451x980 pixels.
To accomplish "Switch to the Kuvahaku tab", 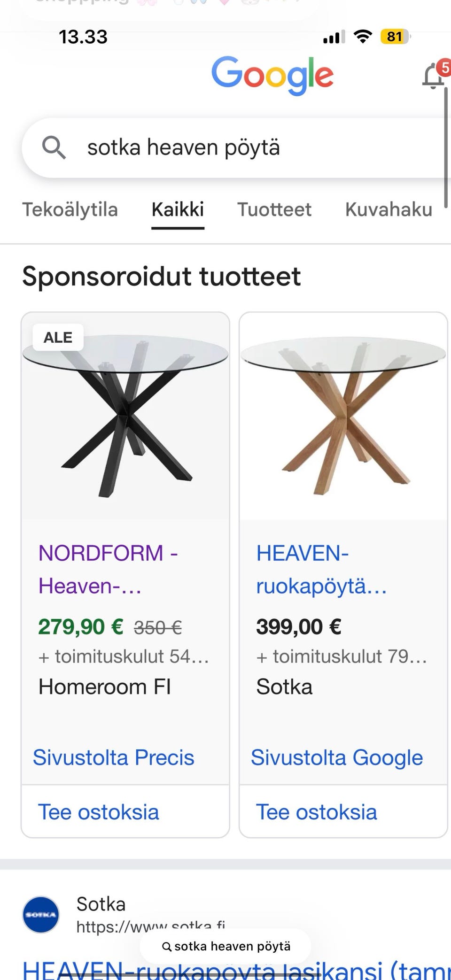I will click(389, 209).
